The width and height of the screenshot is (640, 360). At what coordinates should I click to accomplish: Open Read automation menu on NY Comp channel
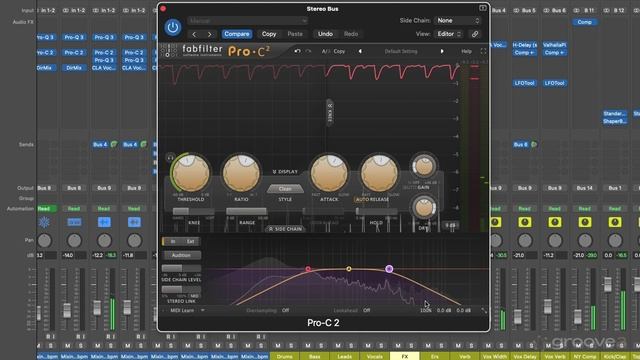584,209
